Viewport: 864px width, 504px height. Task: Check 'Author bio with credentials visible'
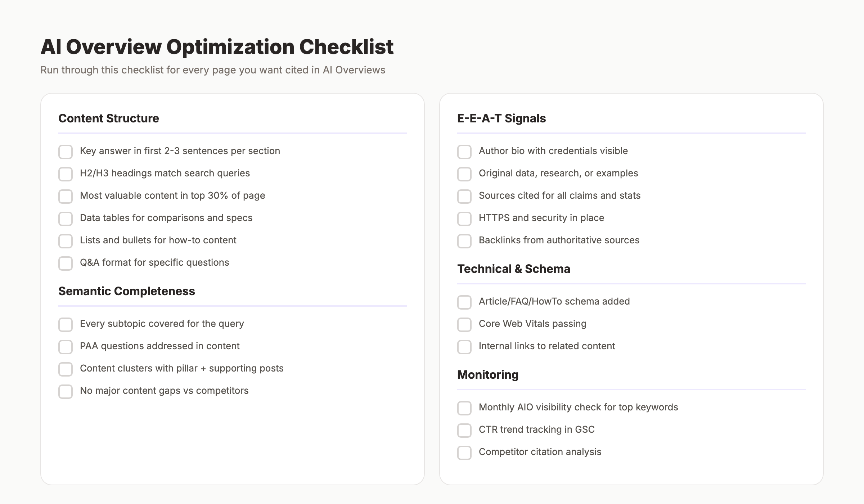click(464, 152)
